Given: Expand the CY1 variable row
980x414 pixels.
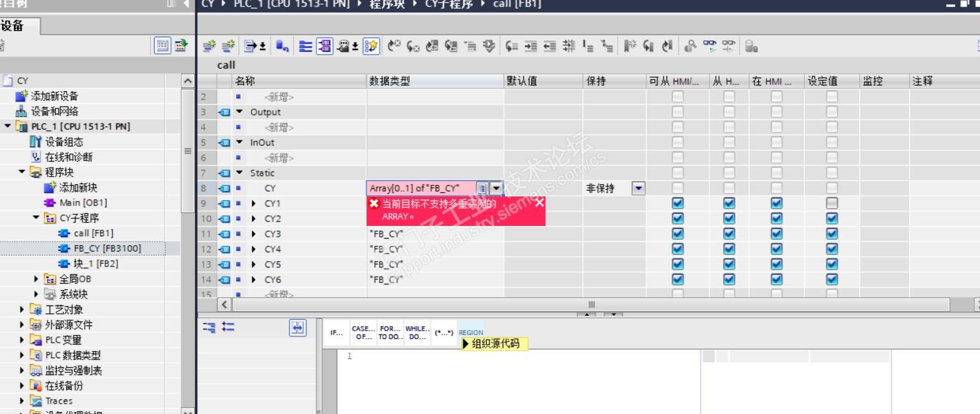Looking at the screenshot, I should (x=253, y=203).
